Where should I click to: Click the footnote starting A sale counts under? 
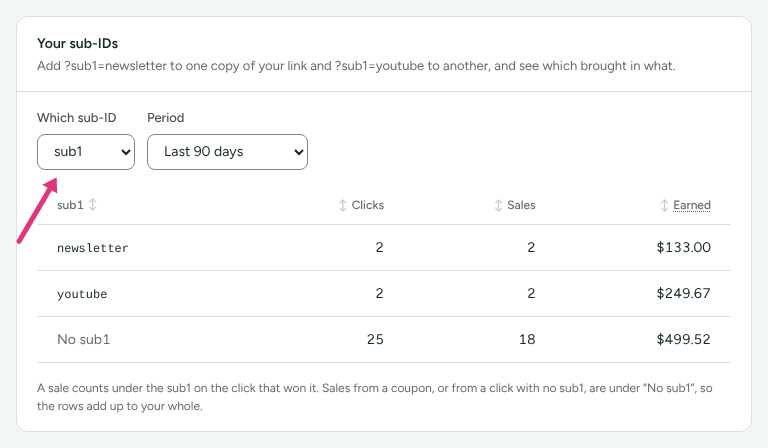375,397
